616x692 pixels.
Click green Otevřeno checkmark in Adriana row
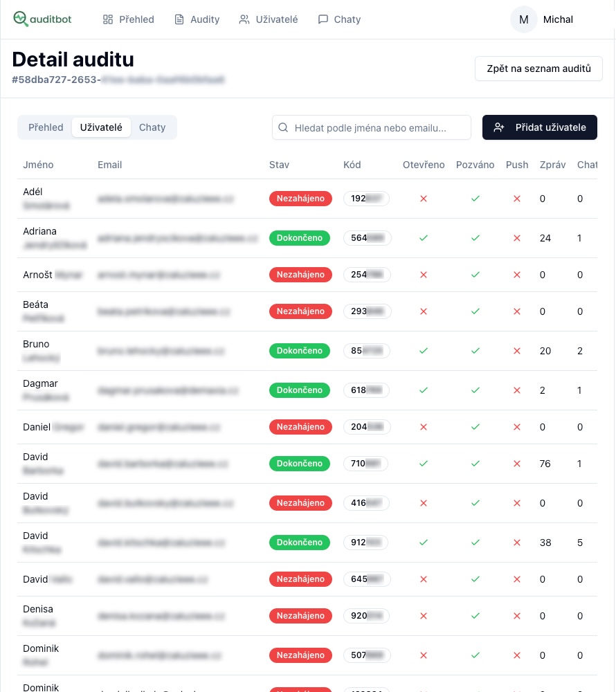[424, 238]
